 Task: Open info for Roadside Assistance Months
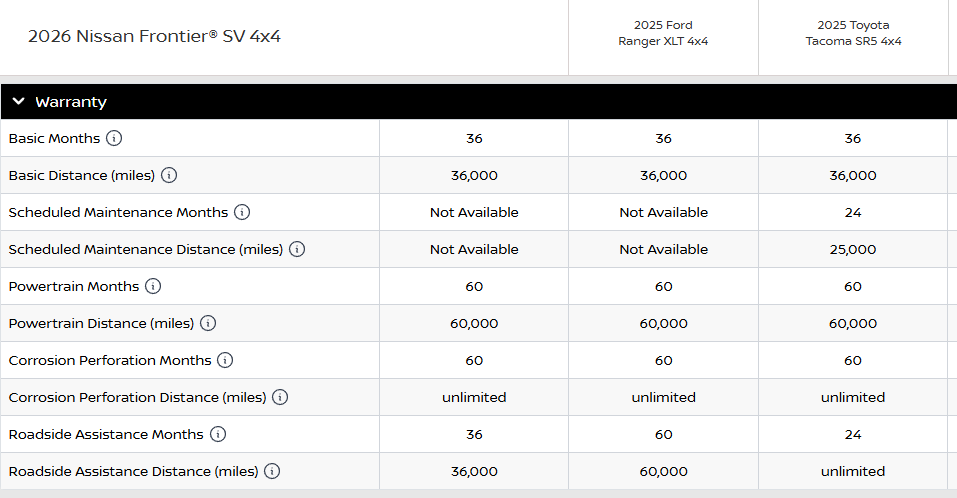point(218,434)
